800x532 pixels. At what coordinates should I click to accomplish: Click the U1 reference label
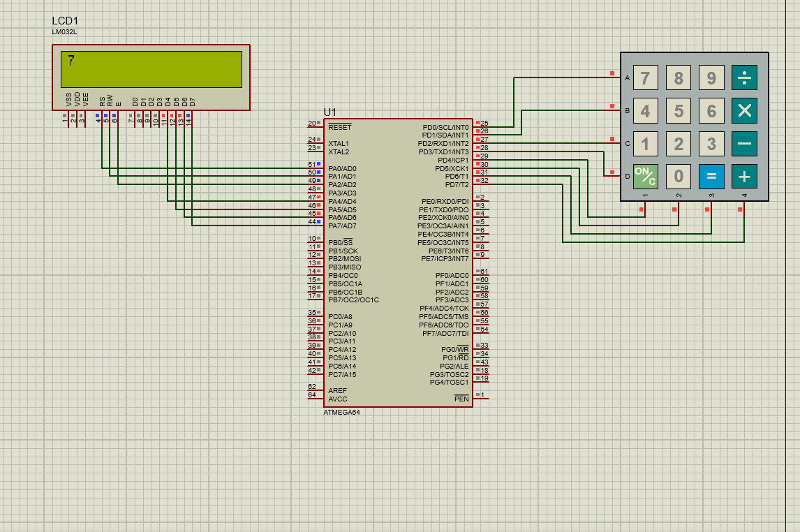pos(329,112)
